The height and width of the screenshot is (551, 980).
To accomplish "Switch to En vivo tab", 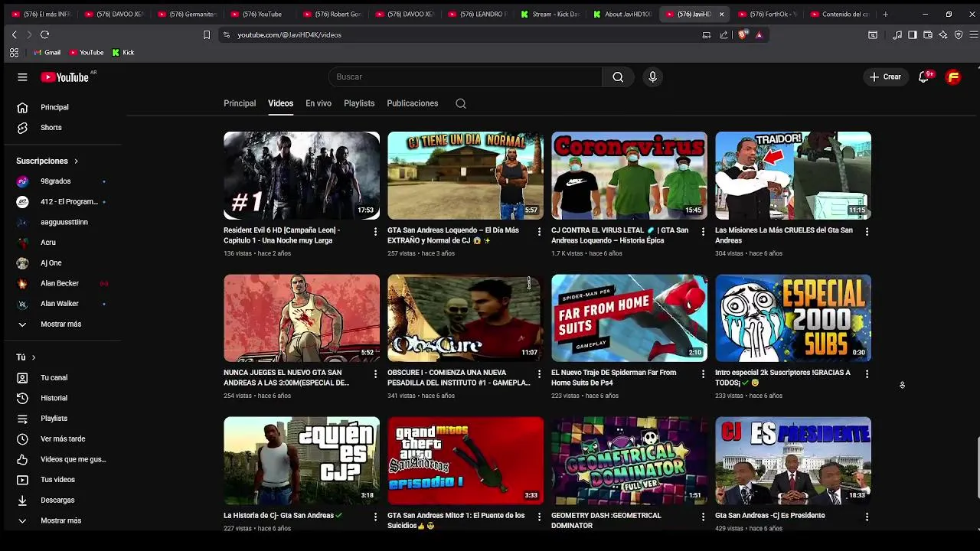I will point(318,103).
